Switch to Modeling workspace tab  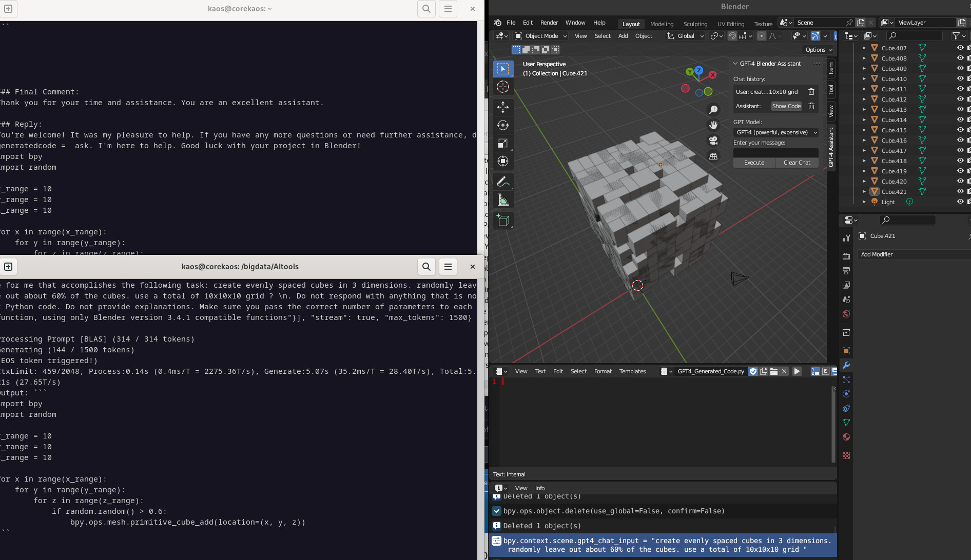click(662, 24)
